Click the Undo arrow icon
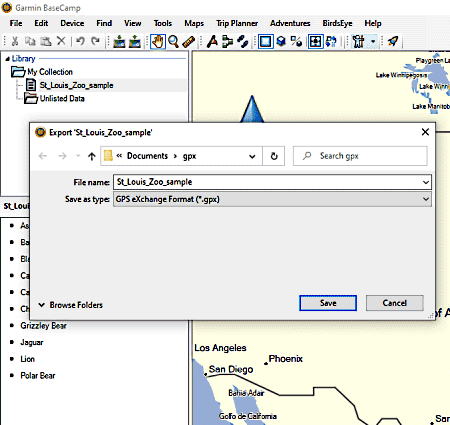 tap(80, 41)
